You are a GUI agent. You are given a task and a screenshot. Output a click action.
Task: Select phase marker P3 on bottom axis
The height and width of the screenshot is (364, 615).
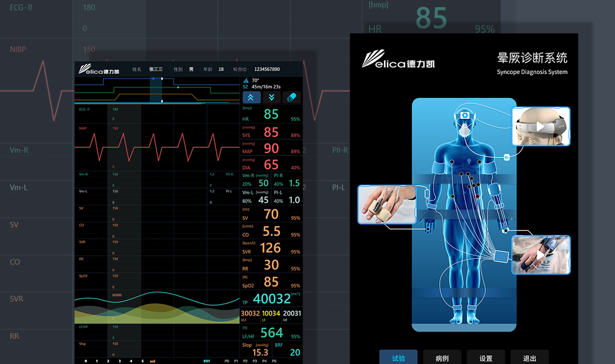(255, 361)
